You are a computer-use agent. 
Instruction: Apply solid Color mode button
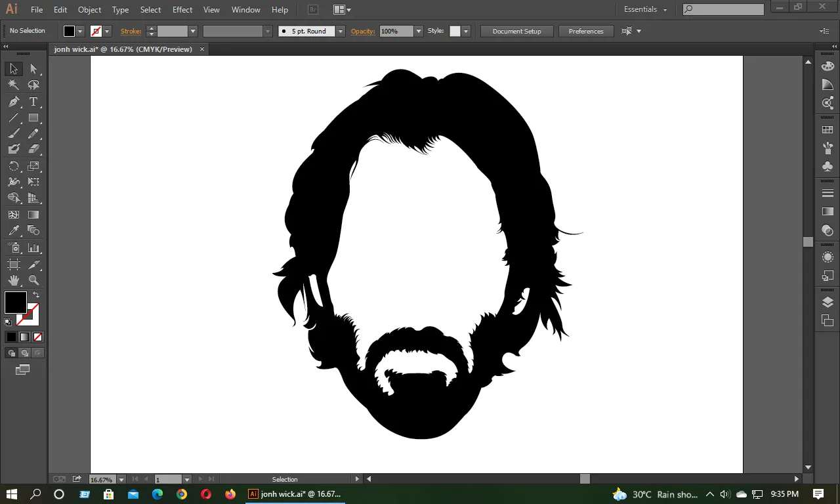[11, 337]
